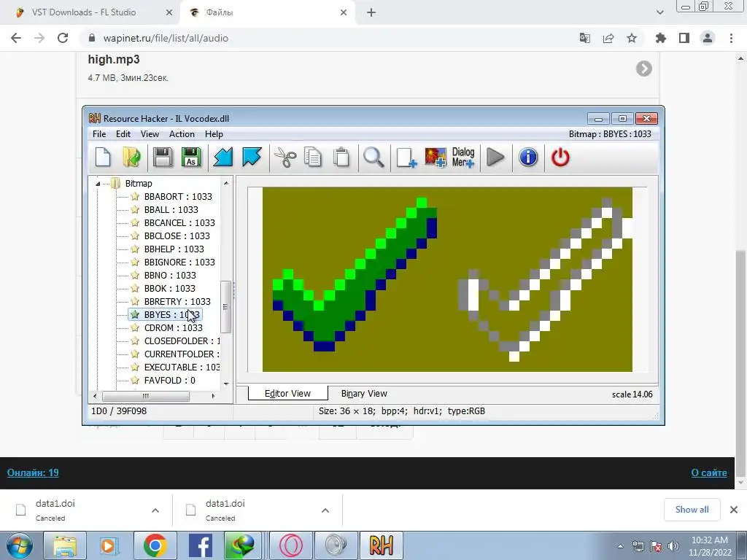The image size is (747, 560).
Task: Expand options for first data1.doi download
Action: pyautogui.click(x=155, y=510)
